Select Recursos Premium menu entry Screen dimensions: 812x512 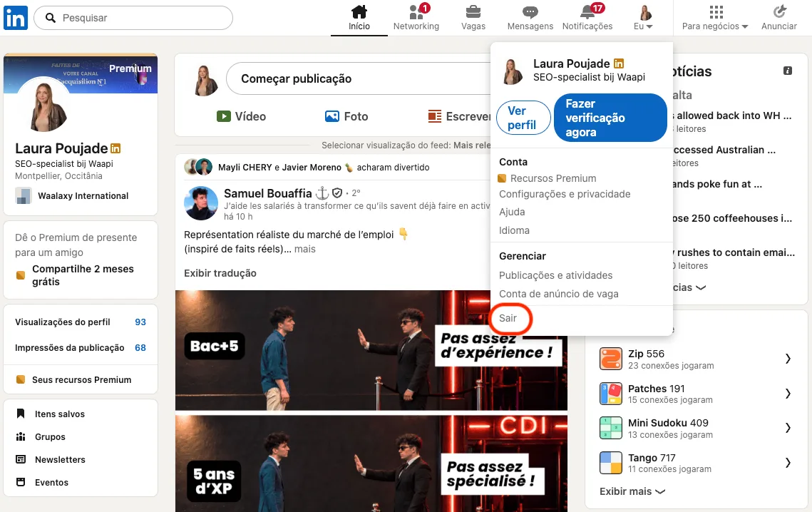pyautogui.click(x=553, y=178)
